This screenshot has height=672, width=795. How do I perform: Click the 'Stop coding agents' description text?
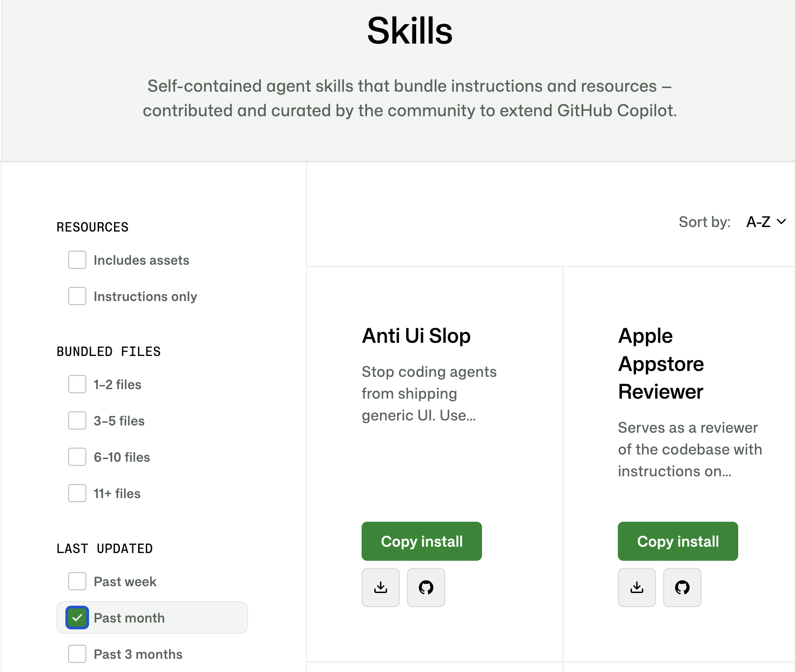(429, 394)
